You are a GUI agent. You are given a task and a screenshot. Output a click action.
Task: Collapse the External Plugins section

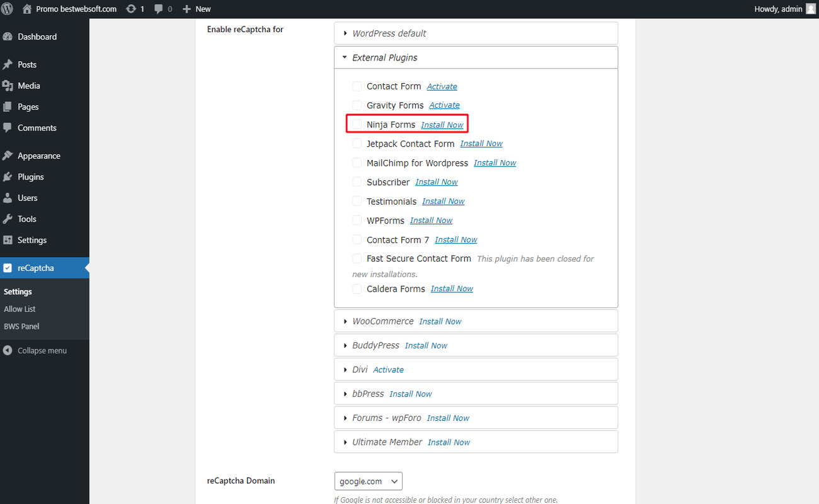[476, 57]
